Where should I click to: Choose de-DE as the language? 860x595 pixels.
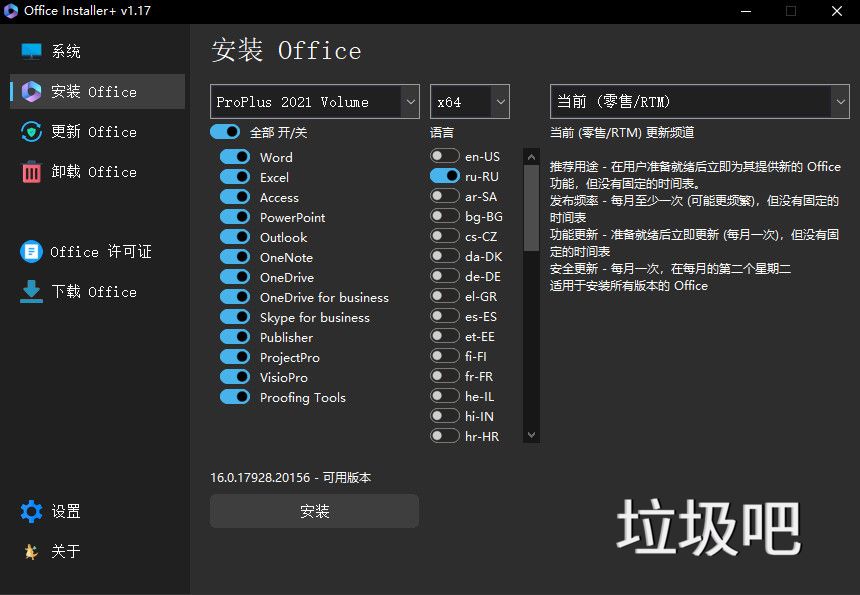[443, 276]
